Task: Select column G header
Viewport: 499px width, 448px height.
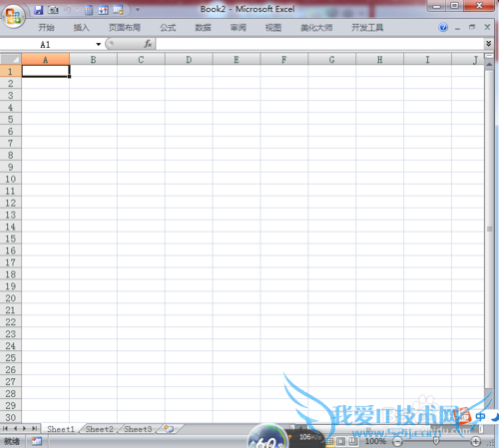Action: tap(331, 60)
